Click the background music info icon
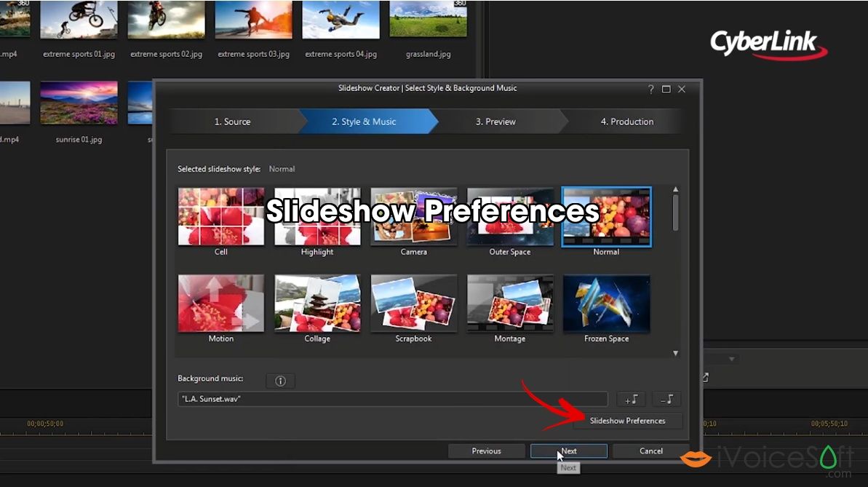868x487 pixels. (280, 381)
